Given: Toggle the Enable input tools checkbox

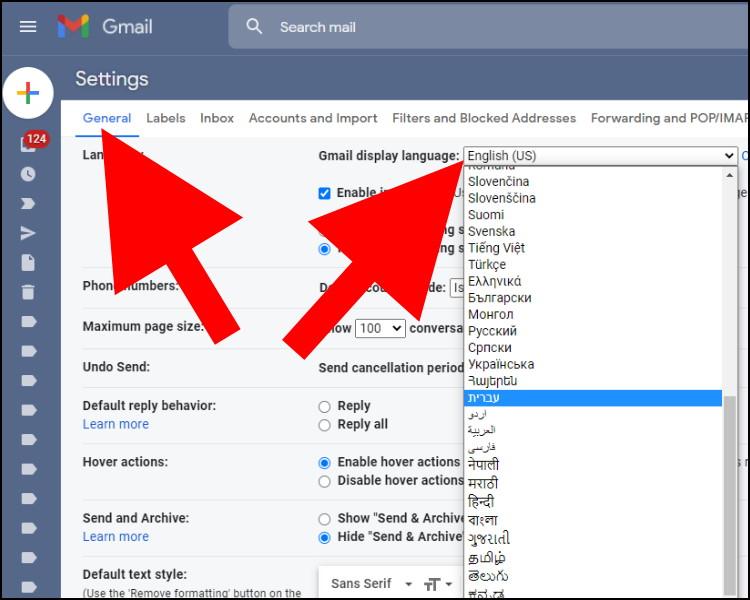Looking at the screenshot, I should (x=324, y=193).
